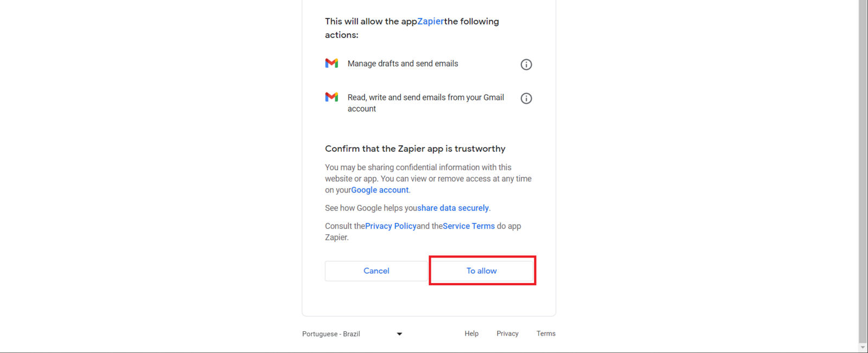Screen dimensions: 868x353
Task: Click the Gmail icon beside Read, write permission
Action: 331,97
